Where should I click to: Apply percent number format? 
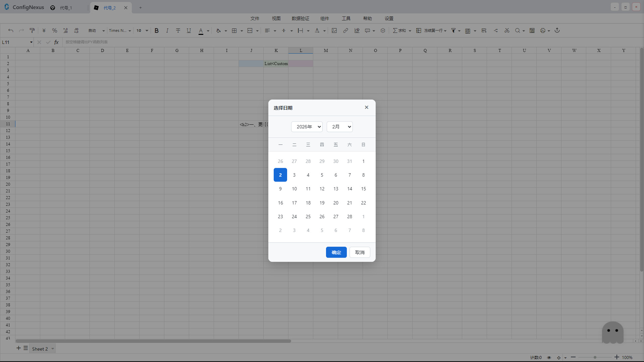coord(55,31)
